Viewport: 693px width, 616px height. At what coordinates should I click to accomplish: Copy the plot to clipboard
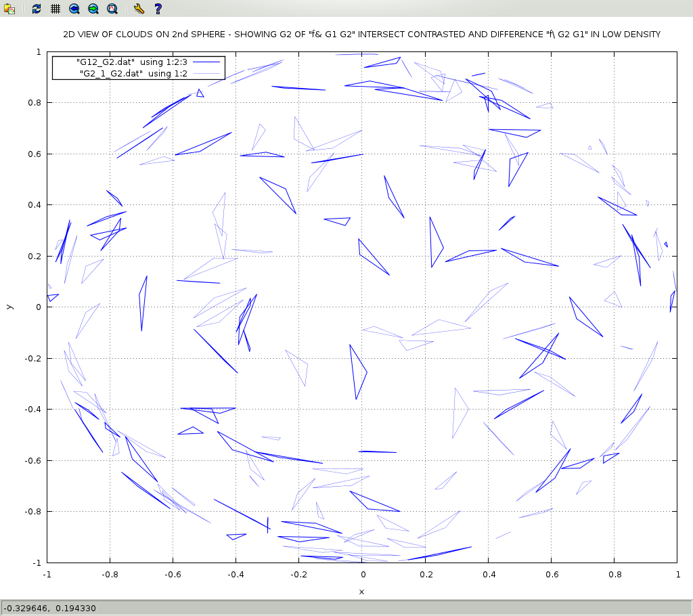9,9
